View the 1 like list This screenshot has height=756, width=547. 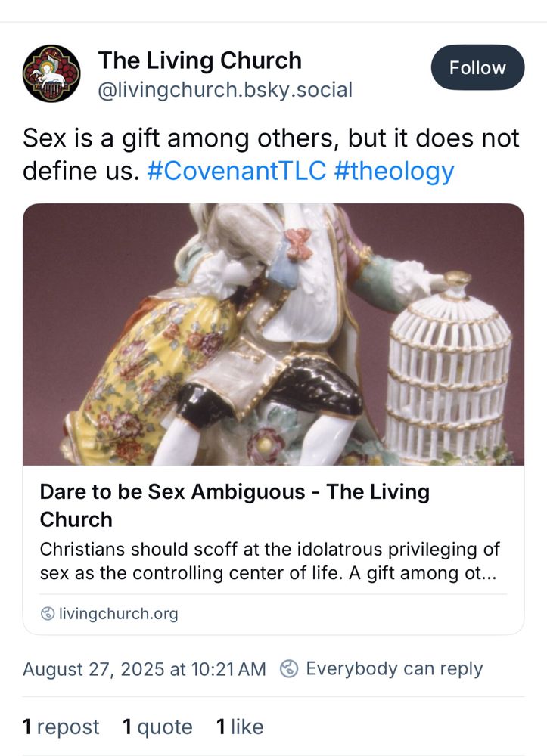tap(240, 727)
